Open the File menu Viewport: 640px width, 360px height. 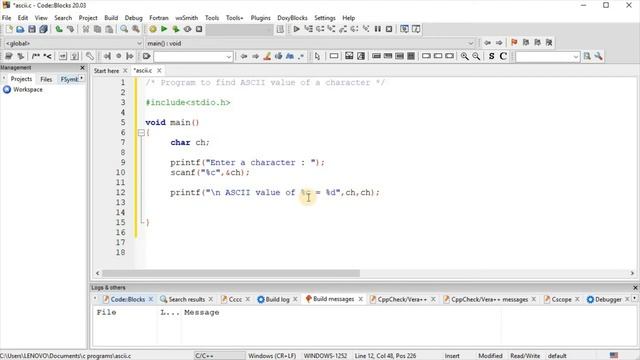tap(7, 18)
